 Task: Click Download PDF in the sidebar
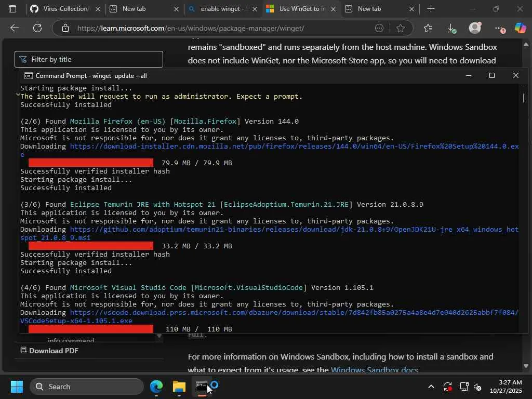49,351
